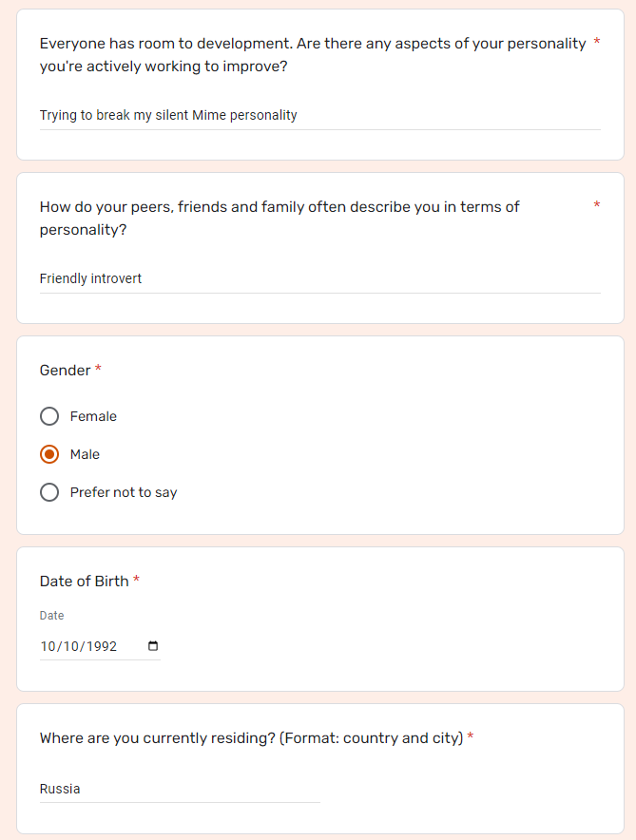Select the day segment of birth date
The image size is (636, 840).
(x=70, y=646)
